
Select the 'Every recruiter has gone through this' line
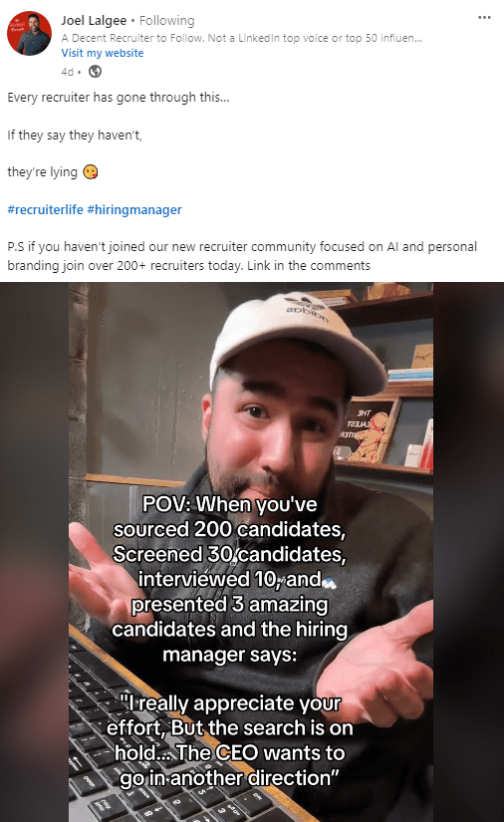[x=119, y=98]
